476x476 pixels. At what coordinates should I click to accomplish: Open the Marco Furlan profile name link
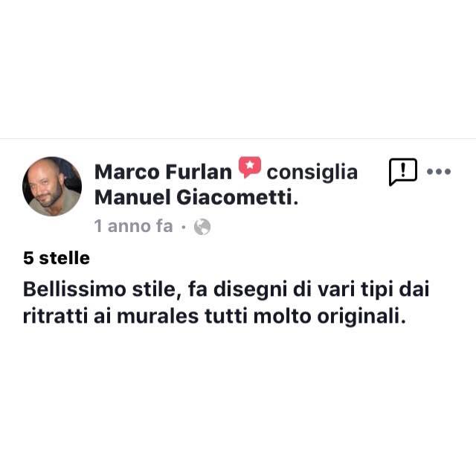pos(164,172)
